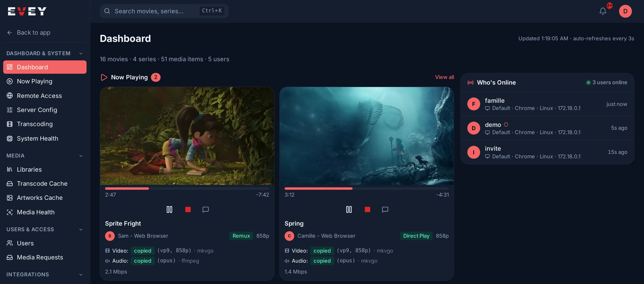Click the admin shield icon beside demo
Viewport: 644px width, 284px height.
point(506,124)
